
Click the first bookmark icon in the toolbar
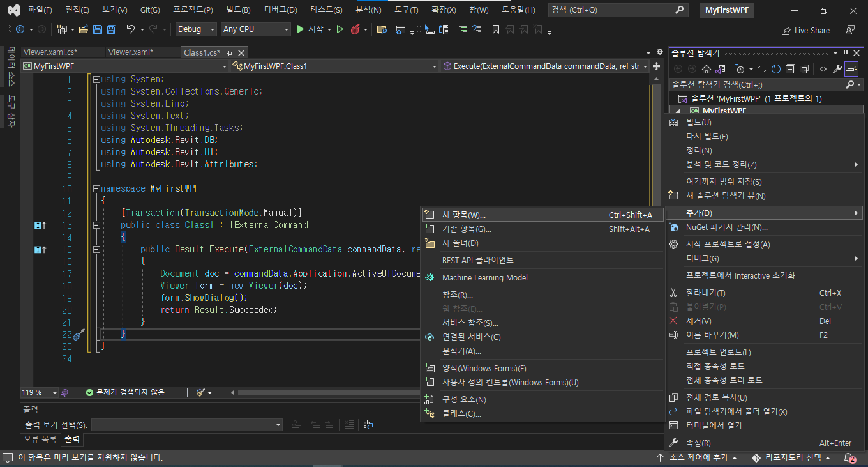click(495, 29)
